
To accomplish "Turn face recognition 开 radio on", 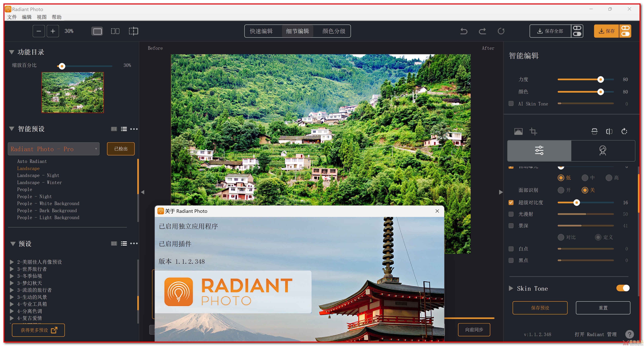I will pyautogui.click(x=561, y=190).
